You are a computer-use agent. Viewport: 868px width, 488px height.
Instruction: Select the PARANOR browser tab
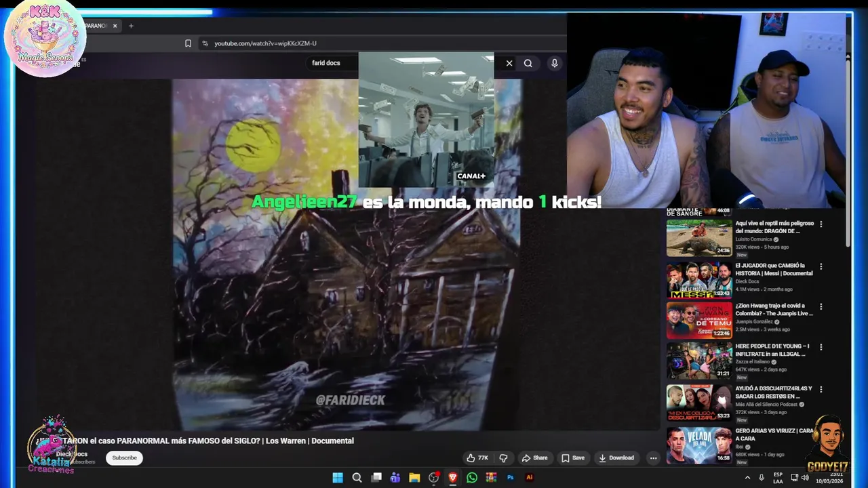tap(95, 26)
